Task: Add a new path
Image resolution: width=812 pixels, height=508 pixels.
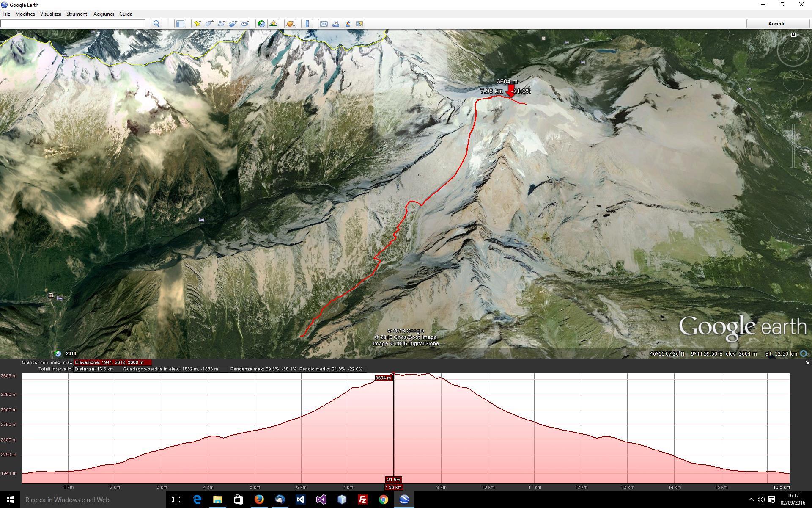Action: 221,24
